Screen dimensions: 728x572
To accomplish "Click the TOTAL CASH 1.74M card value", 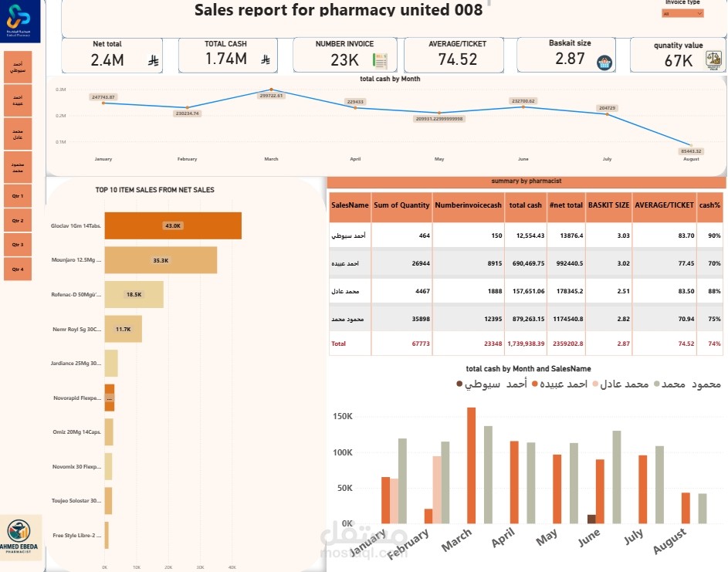I will click(226, 59).
